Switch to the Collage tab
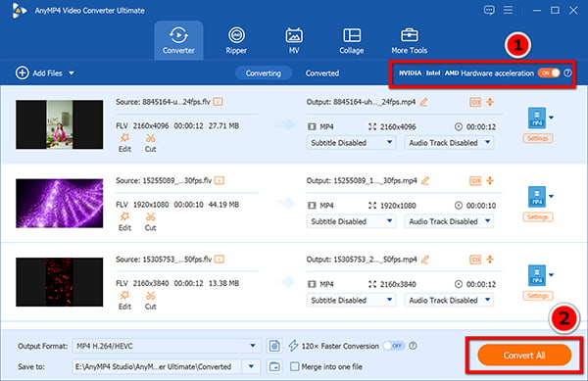This screenshot has width=588, height=381. pyautogui.click(x=352, y=40)
